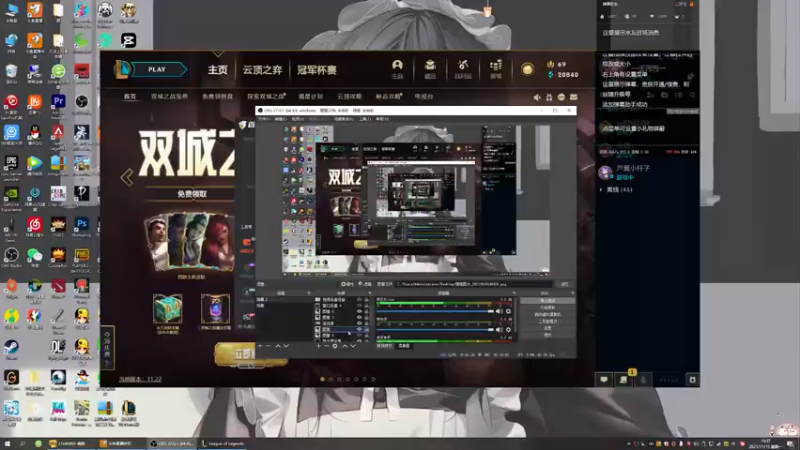Open the League chat bubble icon
This screenshot has height=450, width=800.
604,380
